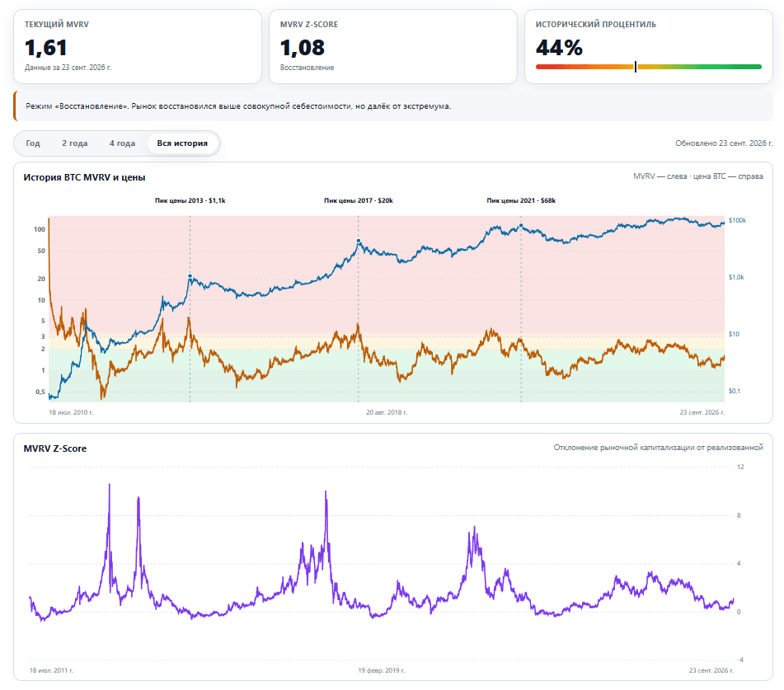The width and height of the screenshot is (784, 690).
Task: Click the percentile gradient bar marker
Action: tap(636, 67)
